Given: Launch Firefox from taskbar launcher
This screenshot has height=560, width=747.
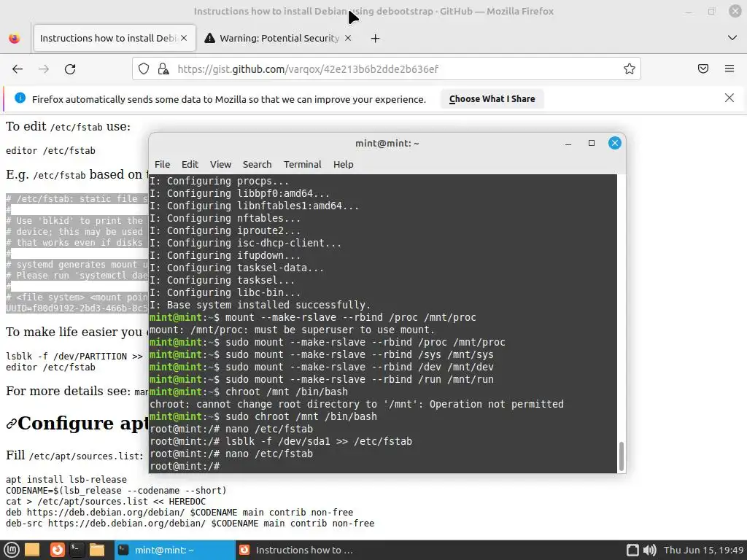Looking at the screenshot, I should pos(57,550).
